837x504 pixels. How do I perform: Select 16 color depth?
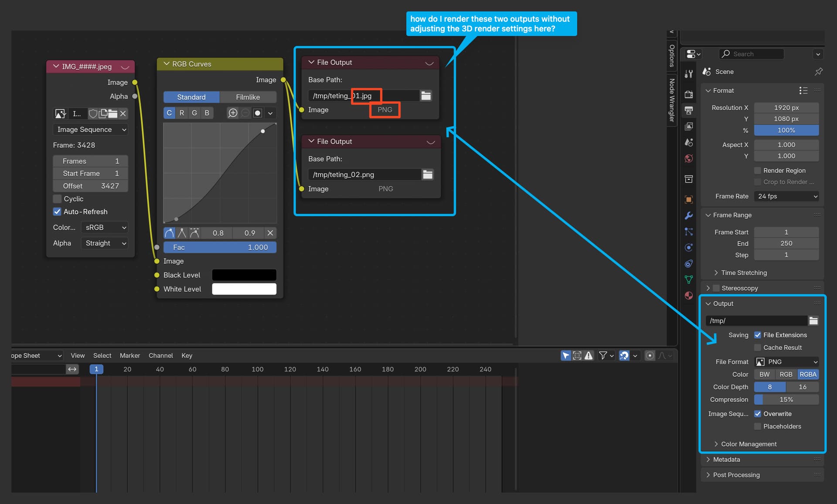[803, 387]
